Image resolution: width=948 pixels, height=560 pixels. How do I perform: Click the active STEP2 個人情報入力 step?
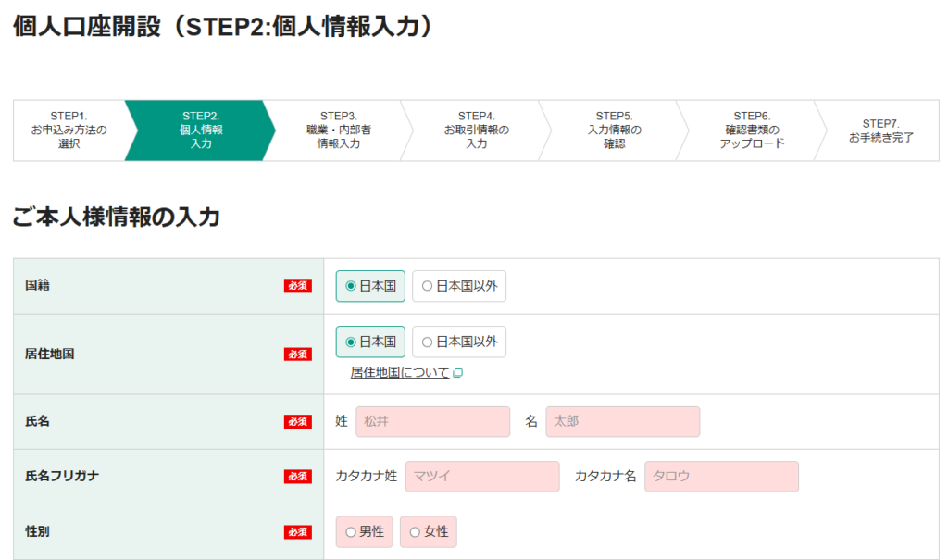pyautogui.click(x=201, y=131)
